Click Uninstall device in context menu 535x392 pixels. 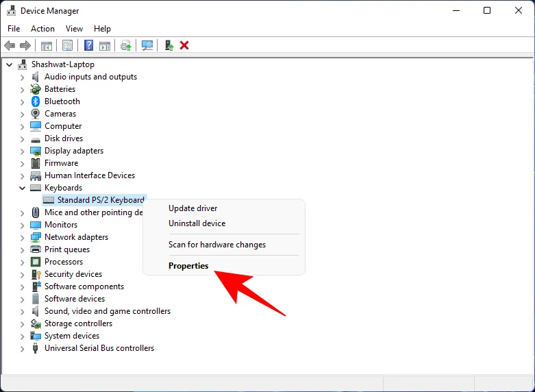[x=197, y=223]
